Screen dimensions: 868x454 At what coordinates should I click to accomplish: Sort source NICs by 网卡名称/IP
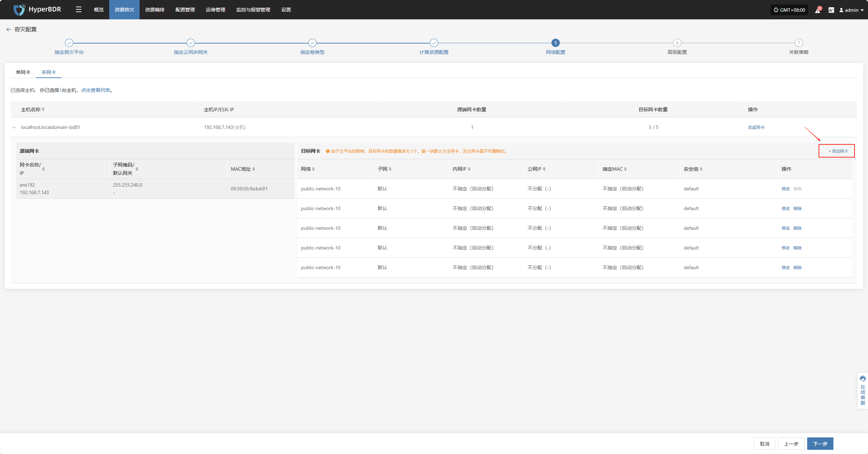tap(44, 169)
